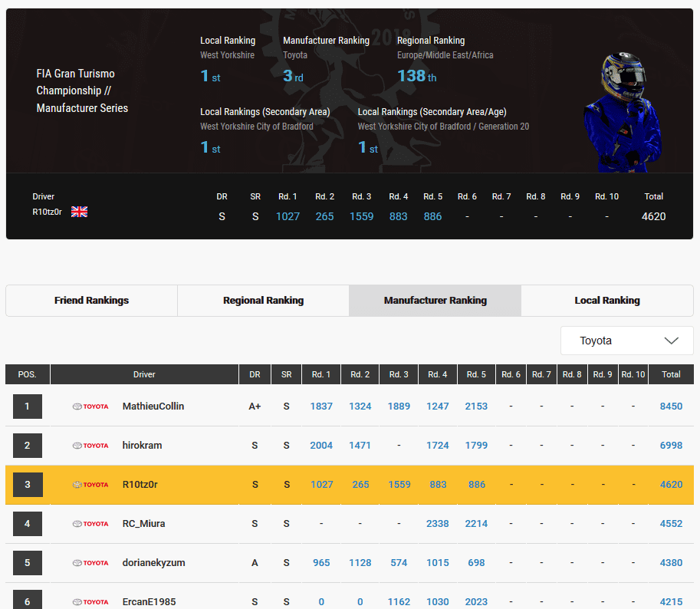Switch to the Regional Ranking tab
The image size is (700, 609).
coord(264,301)
